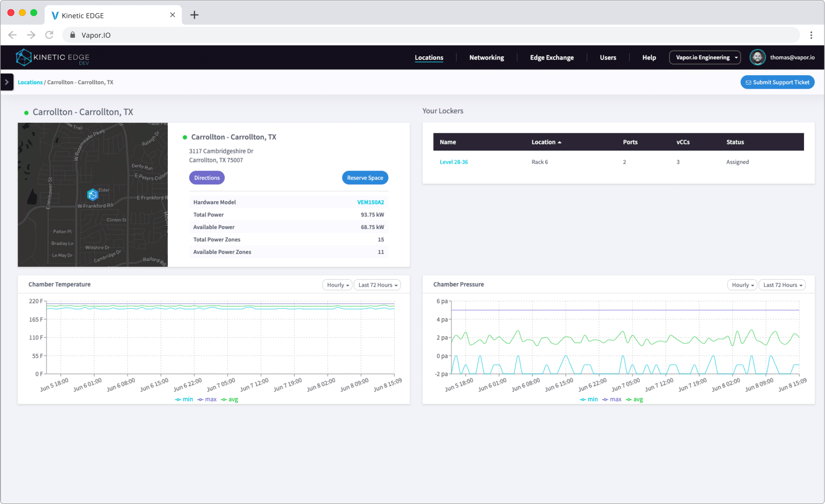Open Chamber Temperature Hourly dropdown
Viewport: 825px width, 504px height.
(x=337, y=285)
